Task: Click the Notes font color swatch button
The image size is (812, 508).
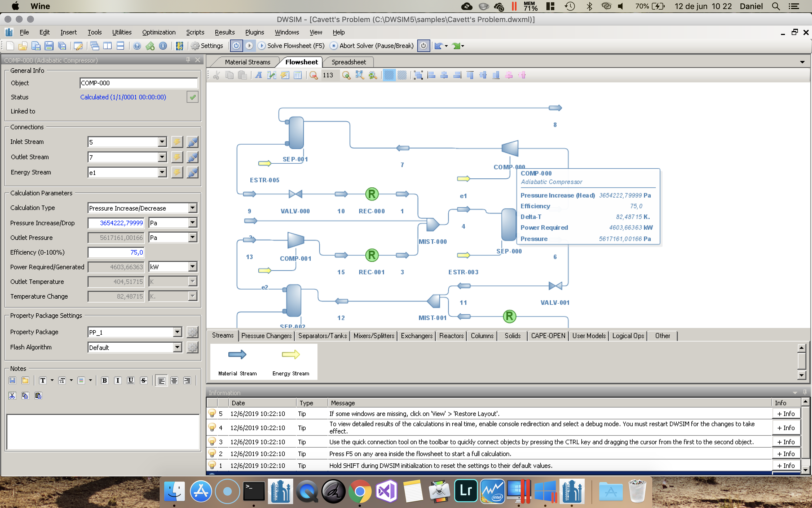Action: [x=81, y=380]
